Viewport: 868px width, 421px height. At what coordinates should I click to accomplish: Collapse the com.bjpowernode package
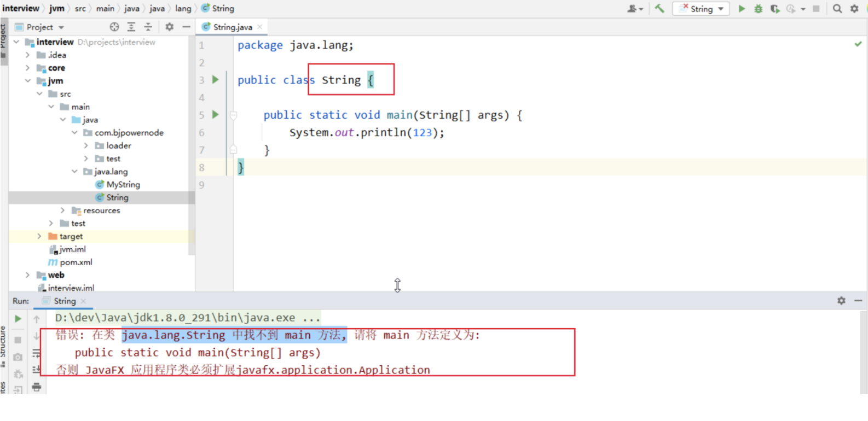(x=74, y=133)
